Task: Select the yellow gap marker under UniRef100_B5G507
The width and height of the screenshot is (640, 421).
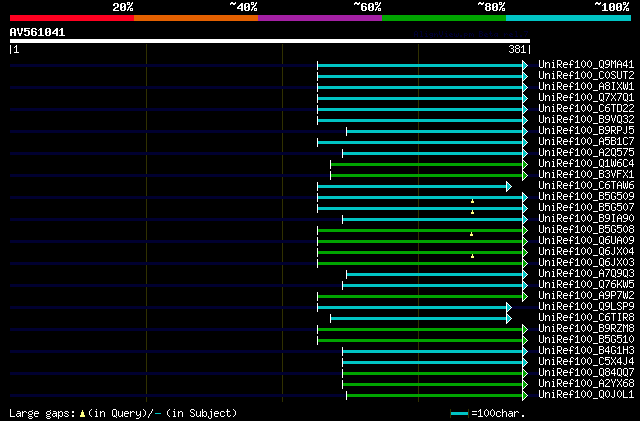Action: (472, 212)
